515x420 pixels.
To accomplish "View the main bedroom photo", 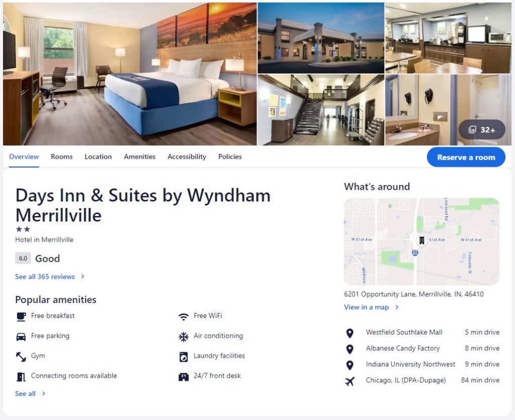I will pyautogui.click(x=130, y=74).
